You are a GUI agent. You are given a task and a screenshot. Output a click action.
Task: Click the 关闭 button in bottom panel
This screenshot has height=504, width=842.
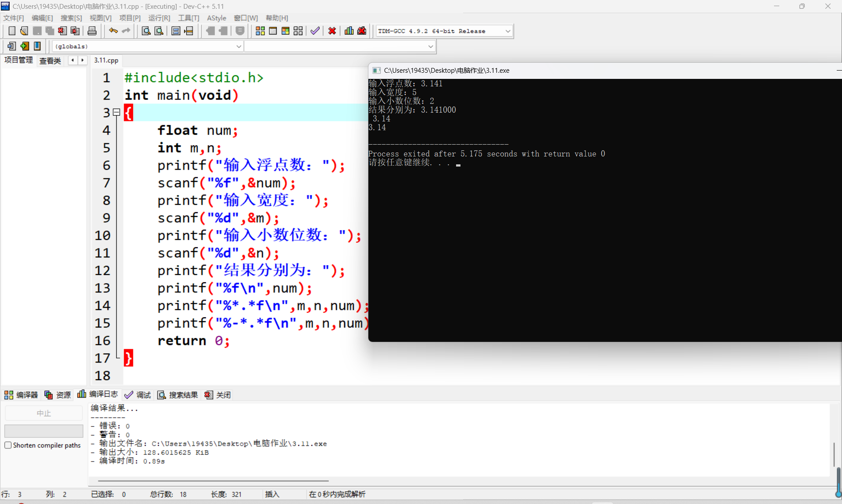218,395
